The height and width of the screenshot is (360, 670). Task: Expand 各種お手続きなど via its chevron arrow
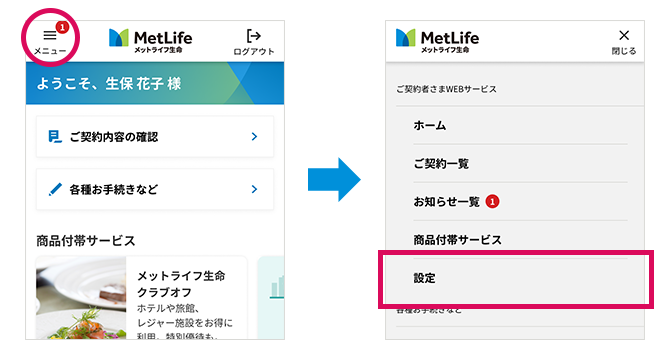pos(254,189)
